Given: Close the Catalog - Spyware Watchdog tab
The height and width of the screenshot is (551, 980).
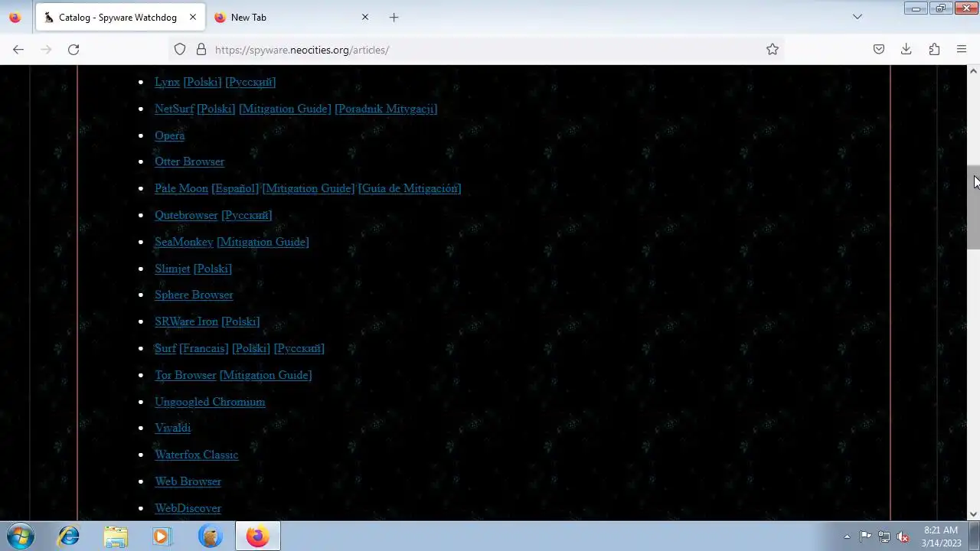Looking at the screenshot, I should point(193,17).
